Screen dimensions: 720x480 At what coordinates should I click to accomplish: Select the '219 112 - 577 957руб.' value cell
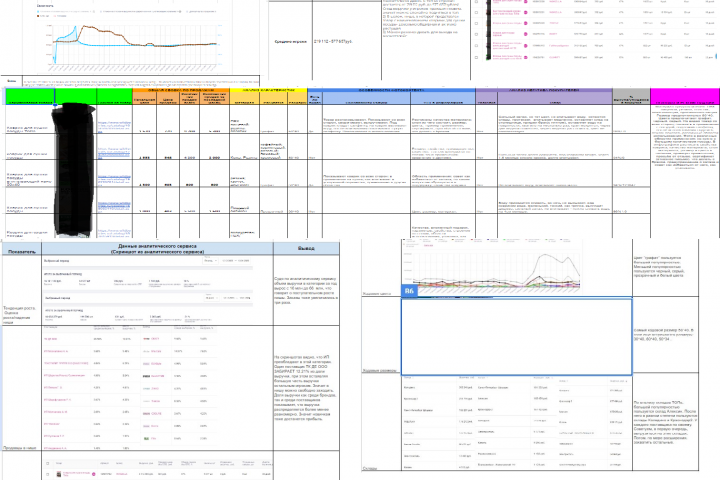point(347,41)
